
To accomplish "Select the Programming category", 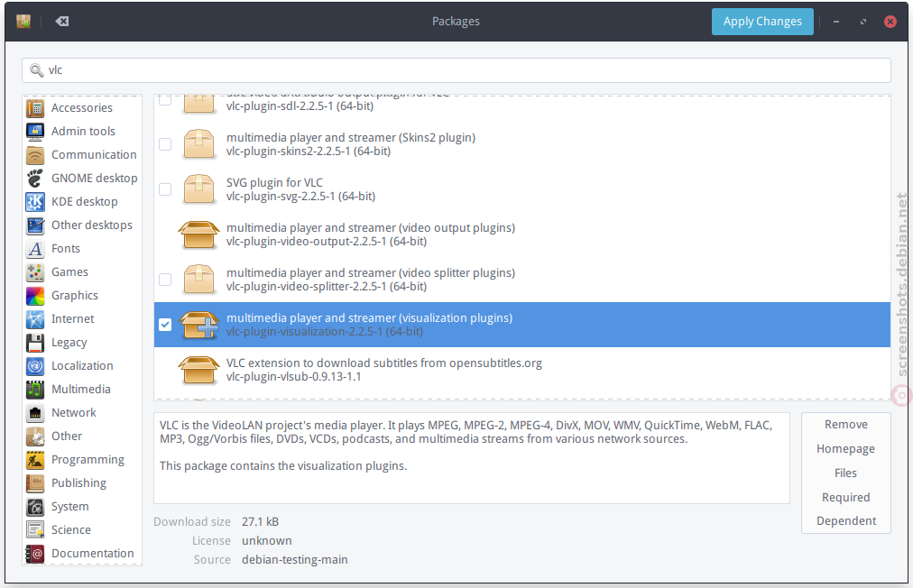I will [x=82, y=460].
